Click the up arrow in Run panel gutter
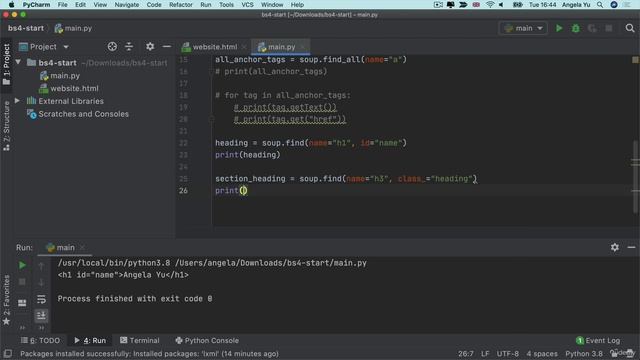640x360 pixels. [41, 266]
